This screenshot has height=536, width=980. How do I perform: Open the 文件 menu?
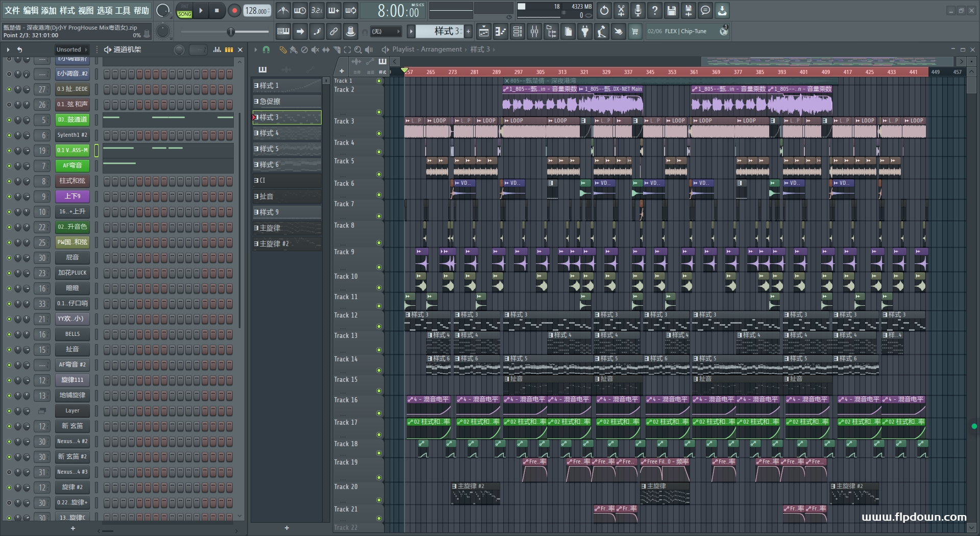coord(12,10)
